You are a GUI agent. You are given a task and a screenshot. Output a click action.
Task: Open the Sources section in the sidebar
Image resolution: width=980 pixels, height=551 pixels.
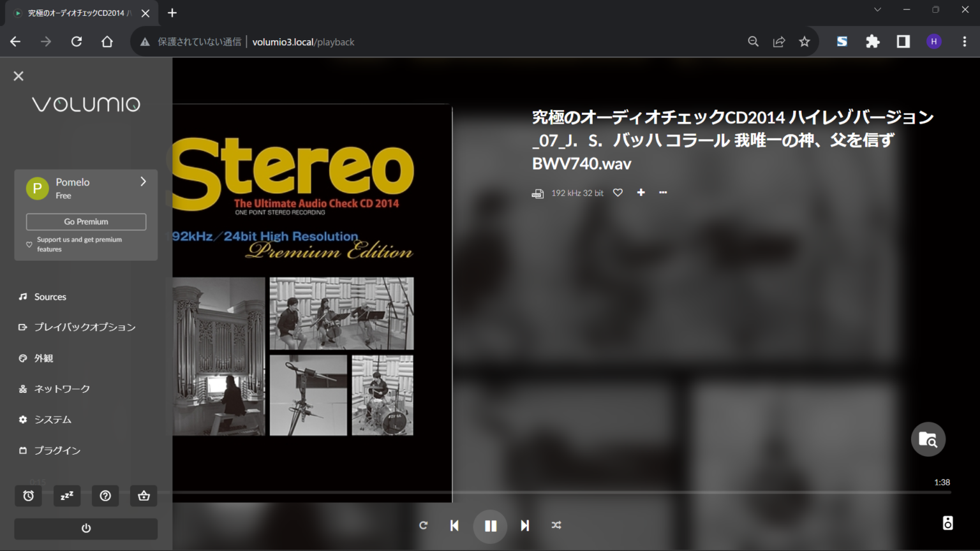pyautogui.click(x=50, y=296)
